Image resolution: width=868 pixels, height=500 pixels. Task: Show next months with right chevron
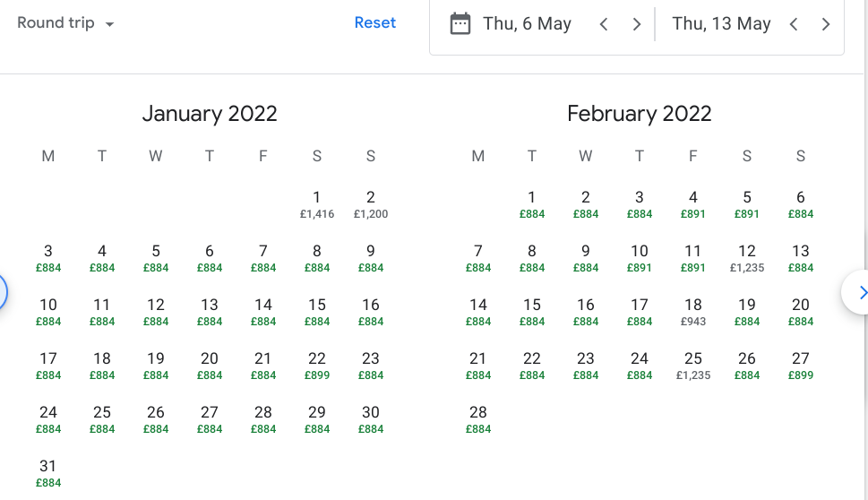[x=862, y=292]
